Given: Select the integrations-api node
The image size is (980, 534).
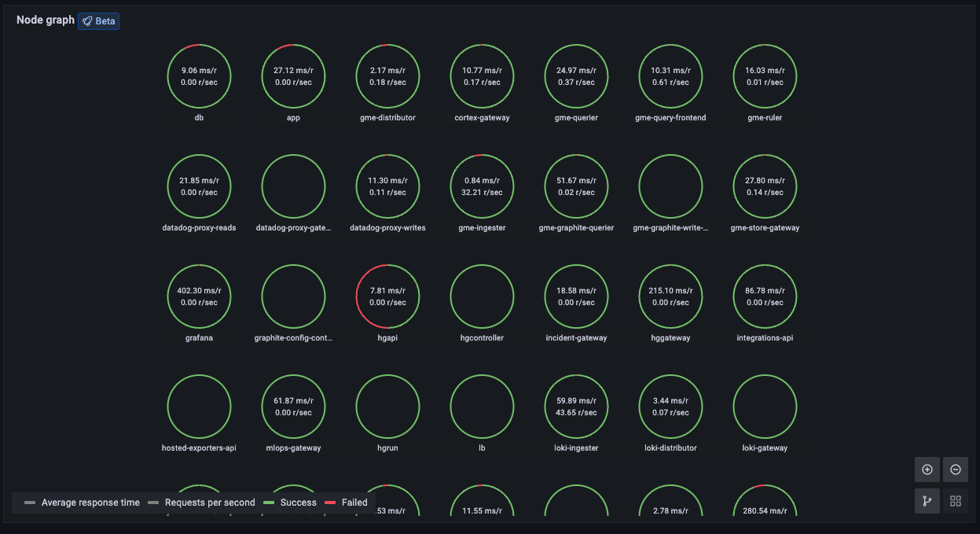Looking at the screenshot, I should [x=765, y=296].
